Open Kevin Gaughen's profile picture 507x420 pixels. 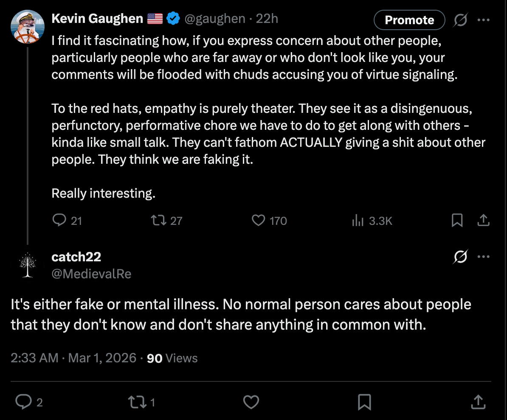click(27, 27)
